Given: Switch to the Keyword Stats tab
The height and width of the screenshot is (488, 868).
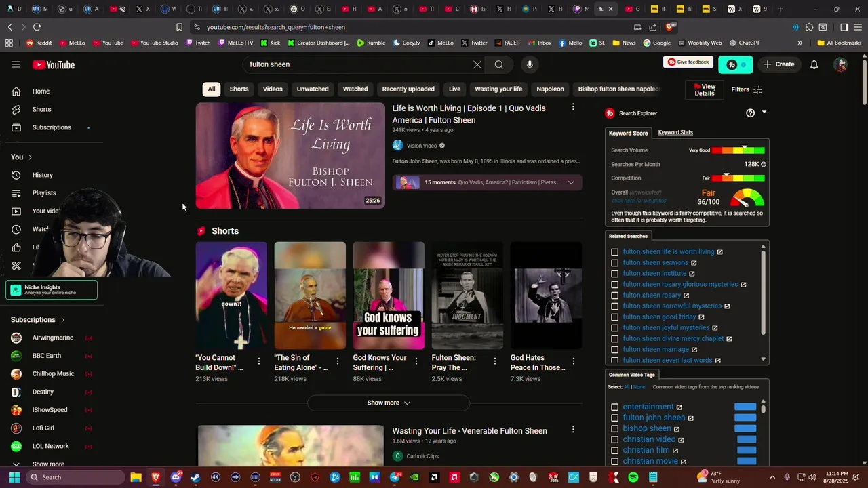Looking at the screenshot, I should pos(675,132).
